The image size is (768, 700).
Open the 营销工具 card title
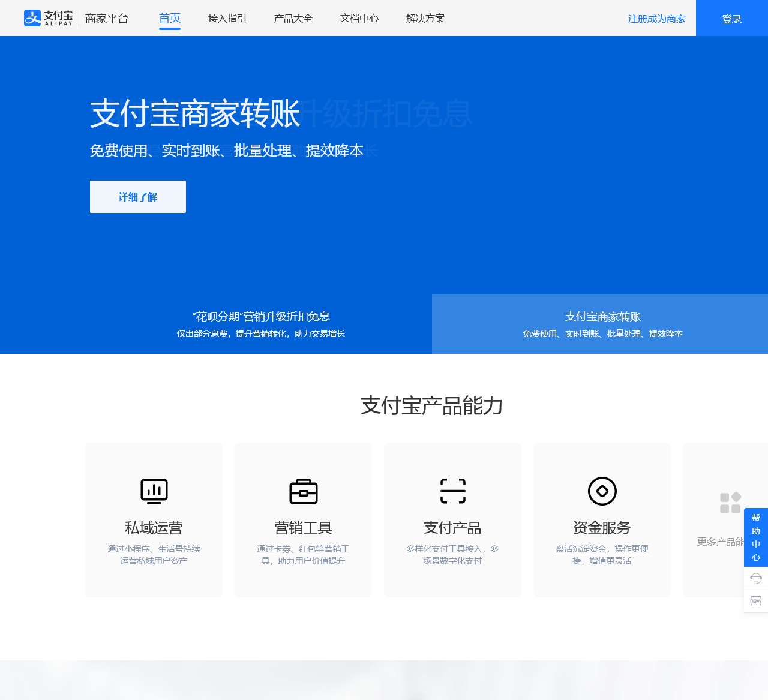tap(303, 528)
